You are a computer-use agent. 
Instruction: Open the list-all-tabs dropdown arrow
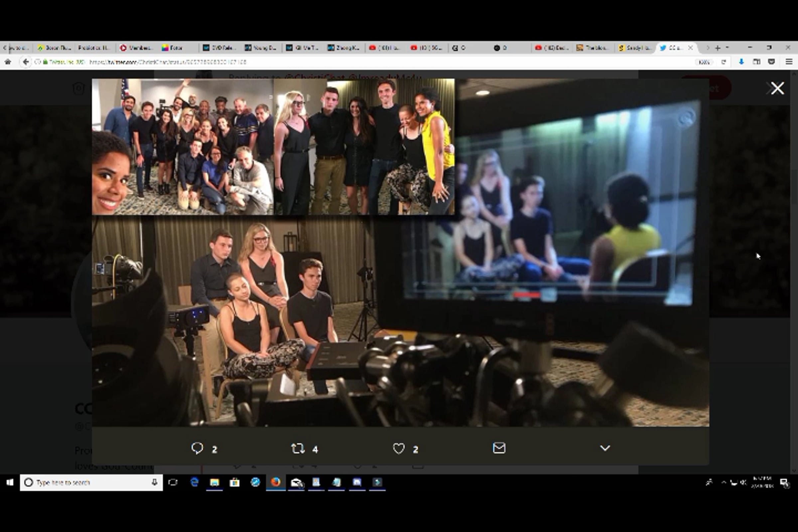point(727,48)
